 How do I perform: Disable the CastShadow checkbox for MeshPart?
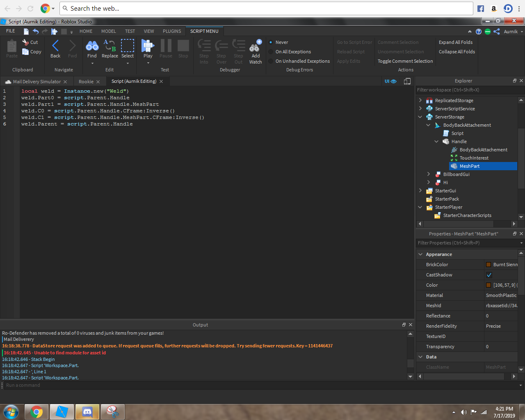(x=488, y=275)
